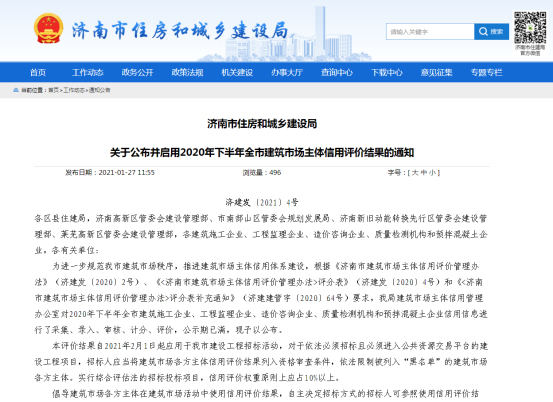
Task: Set font size to 大 (large)
Action: (x=415, y=172)
